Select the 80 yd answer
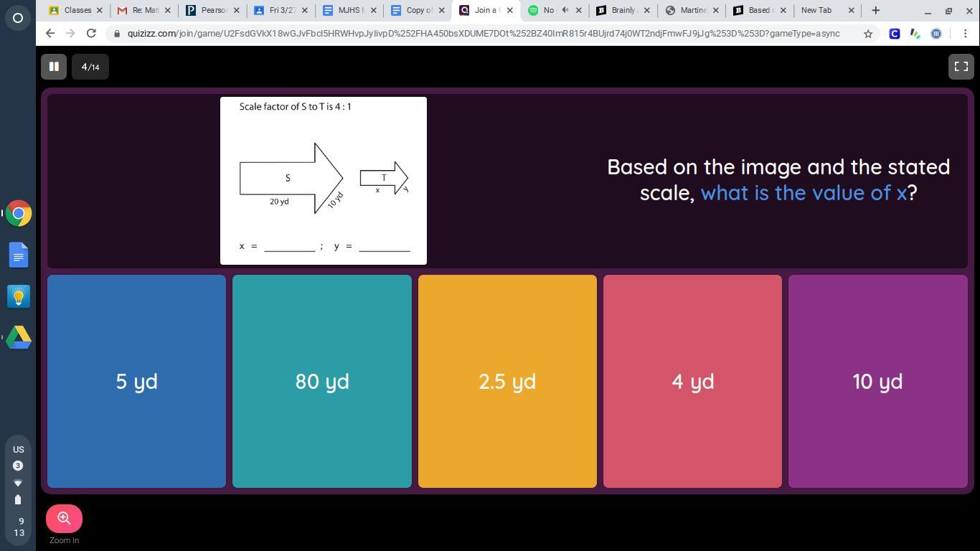 322,381
